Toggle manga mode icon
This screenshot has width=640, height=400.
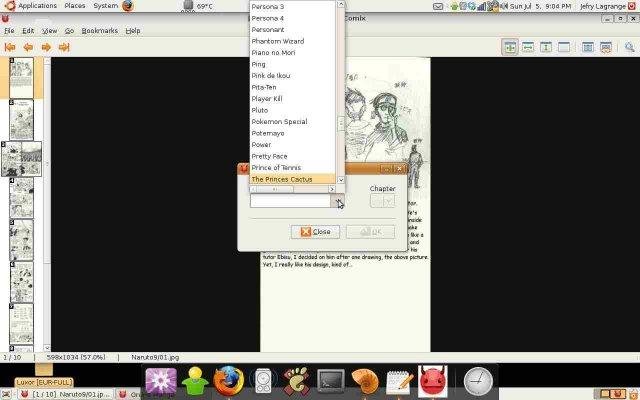(606, 47)
